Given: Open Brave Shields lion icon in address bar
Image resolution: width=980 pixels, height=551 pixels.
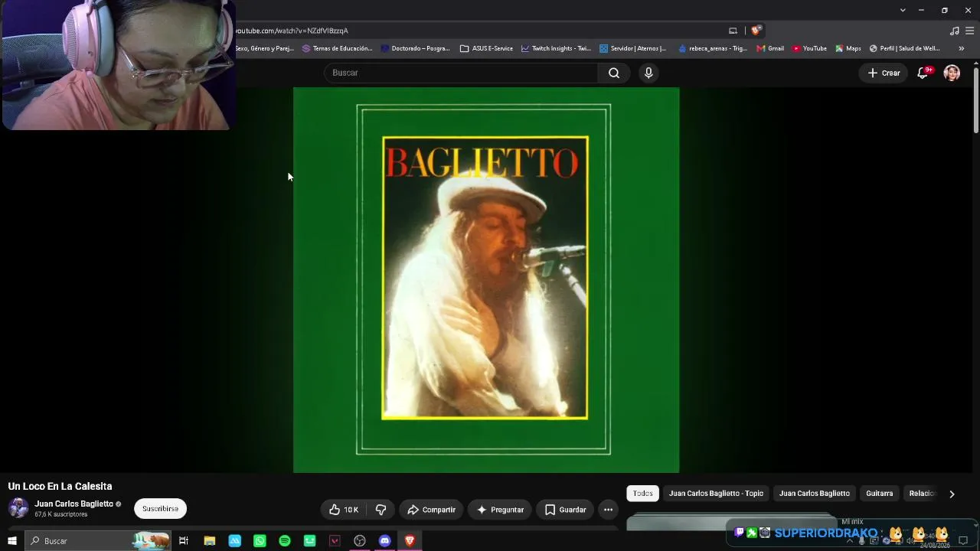Looking at the screenshot, I should [756, 31].
